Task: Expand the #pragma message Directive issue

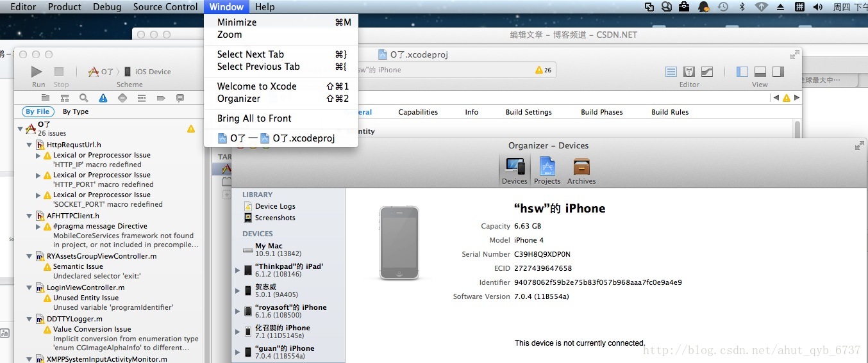Action: pos(38,227)
